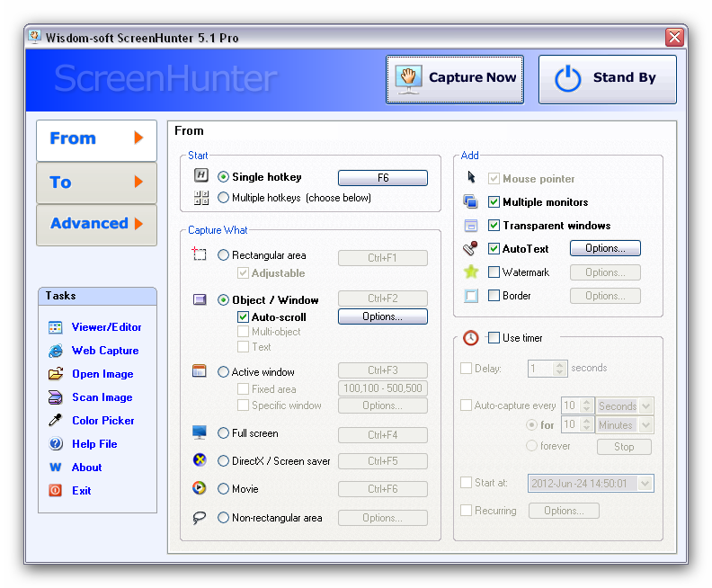The width and height of the screenshot is (712, 588).
Task: Click the Stand By button
Action: point(607,79)
